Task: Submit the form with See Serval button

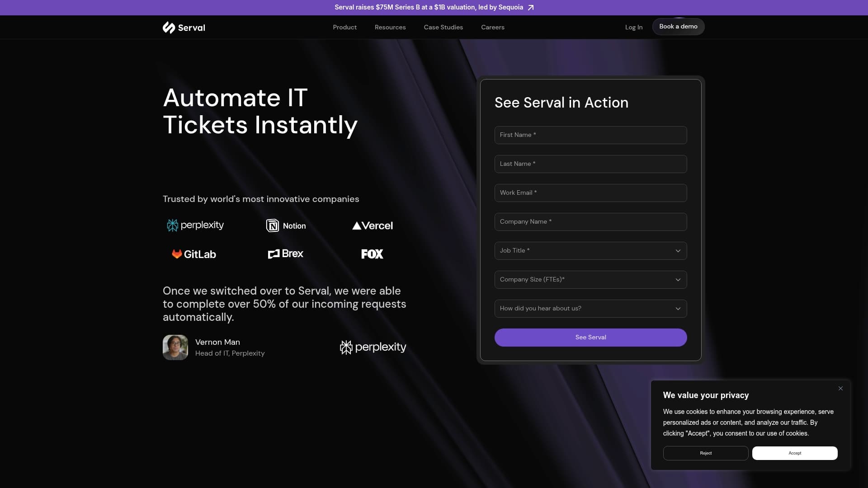Action: 590,338
